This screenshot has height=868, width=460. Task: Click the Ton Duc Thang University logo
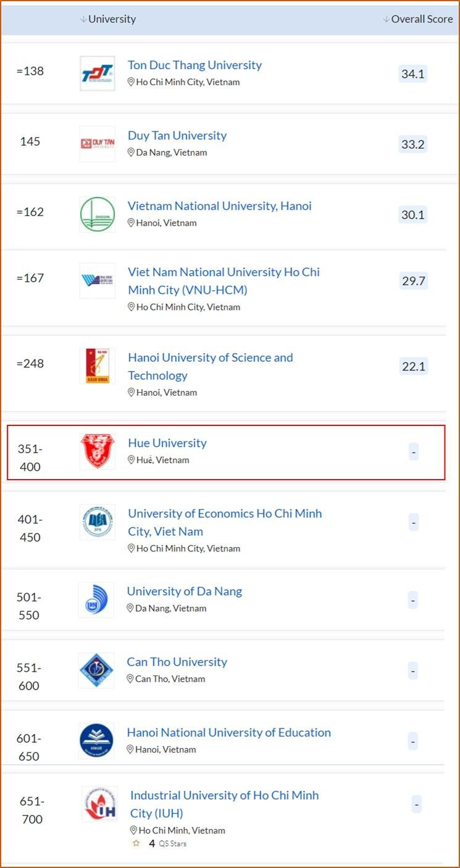pyautogui.click(x=97, y=73)
